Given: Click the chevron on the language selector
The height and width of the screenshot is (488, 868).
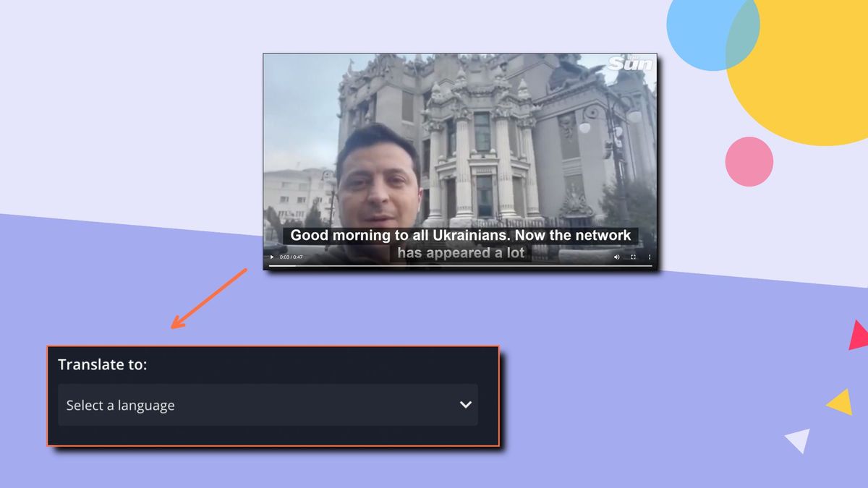Looking at the screenshot, I should [466, 405].
